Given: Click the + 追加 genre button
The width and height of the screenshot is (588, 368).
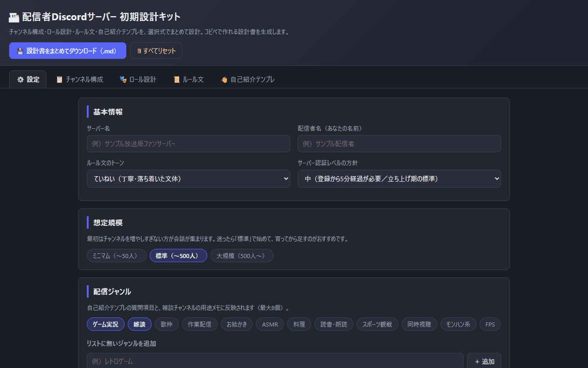Looking at the screenshot, I should click(484, 362).
